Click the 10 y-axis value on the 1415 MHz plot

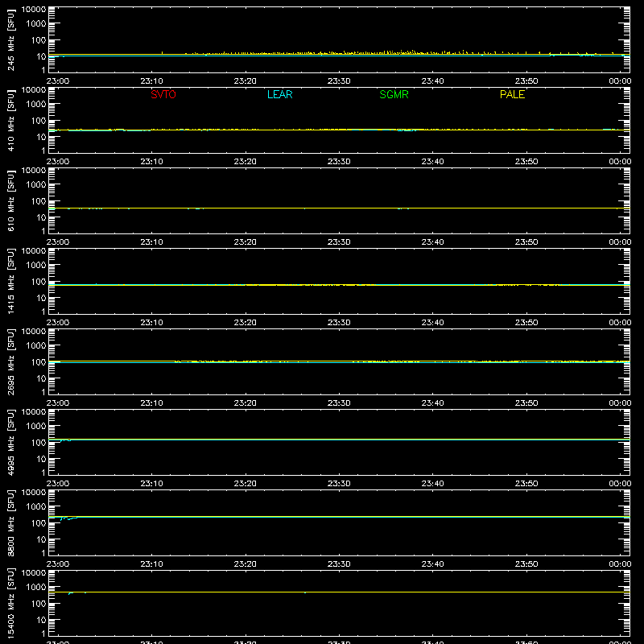click(x=41, y=298)
